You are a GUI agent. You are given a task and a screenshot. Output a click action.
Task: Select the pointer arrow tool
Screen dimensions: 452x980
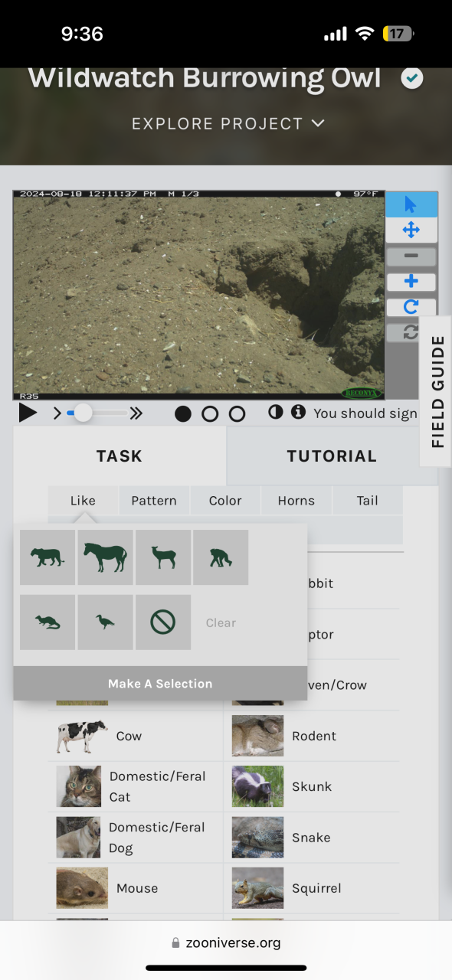(x=411, y=204)
